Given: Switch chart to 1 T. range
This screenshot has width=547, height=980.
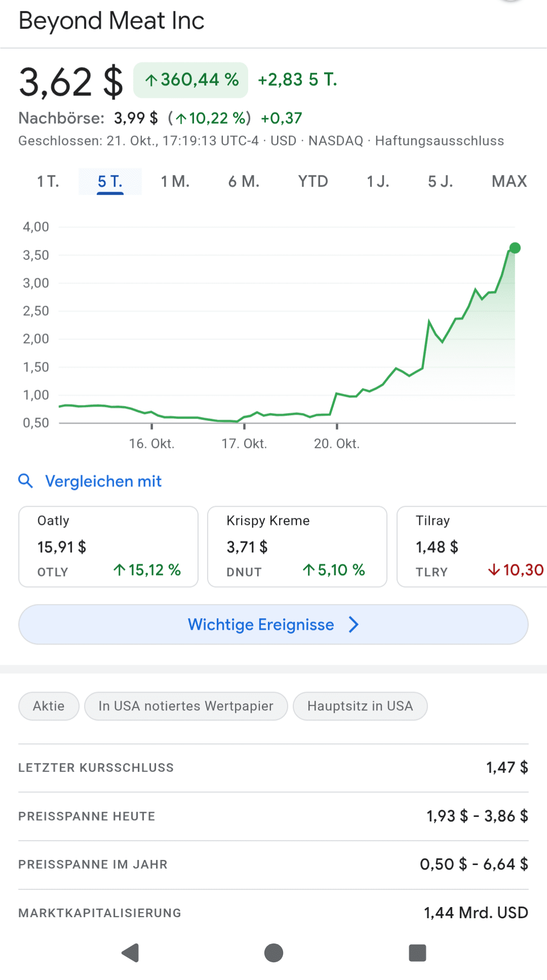Looking at the screenshot, I should [x=48, y=181].
